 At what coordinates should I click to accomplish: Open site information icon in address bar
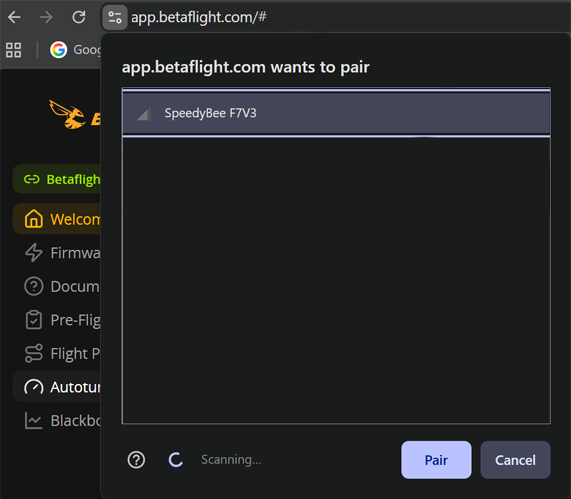[115, 17]
